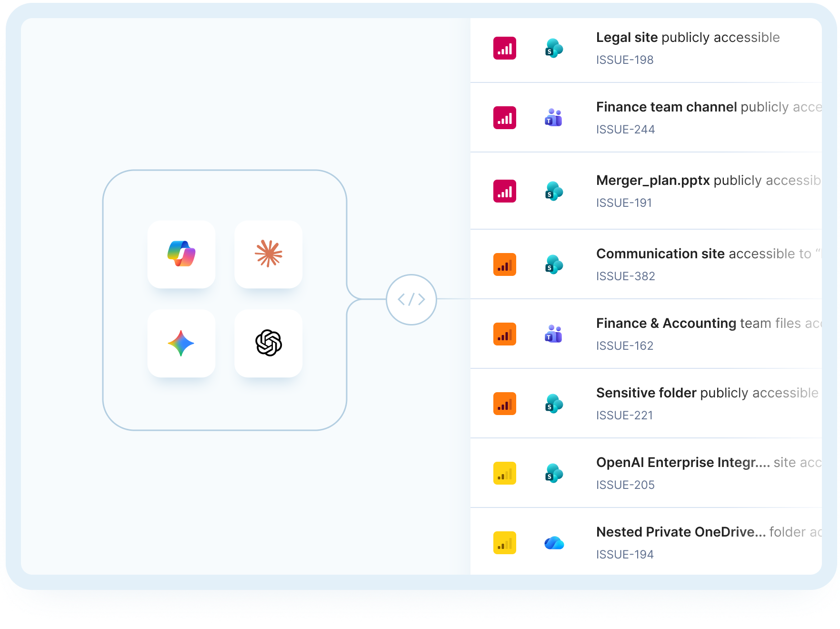Click the Teams icon beside Finance & Accounting
840x629 pixels.
[x=554, y=334]
